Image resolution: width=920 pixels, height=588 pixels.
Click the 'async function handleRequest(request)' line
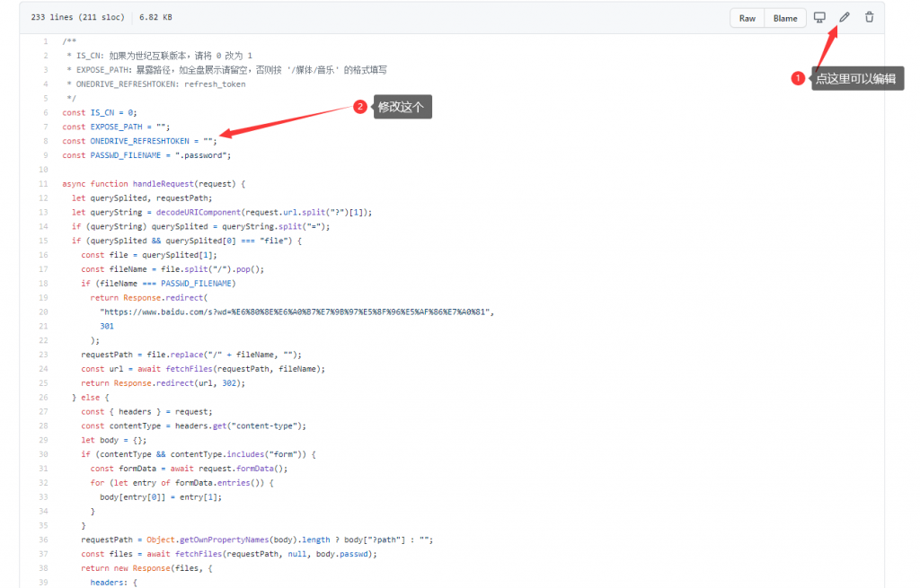154,183
